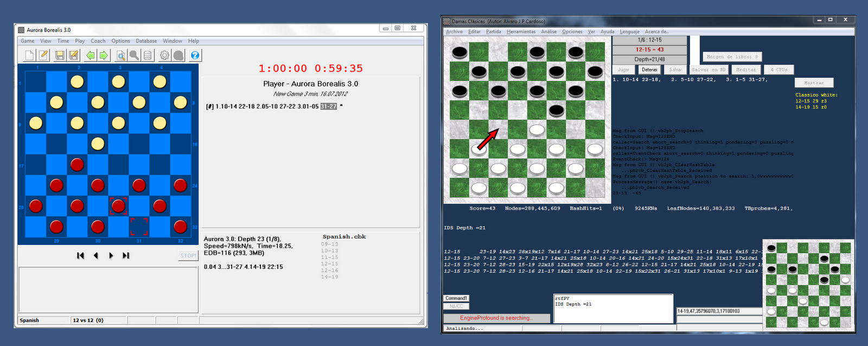Click the database cylinder icon in Aurora toolbar
868x346 pixels.
pos(148,55)
